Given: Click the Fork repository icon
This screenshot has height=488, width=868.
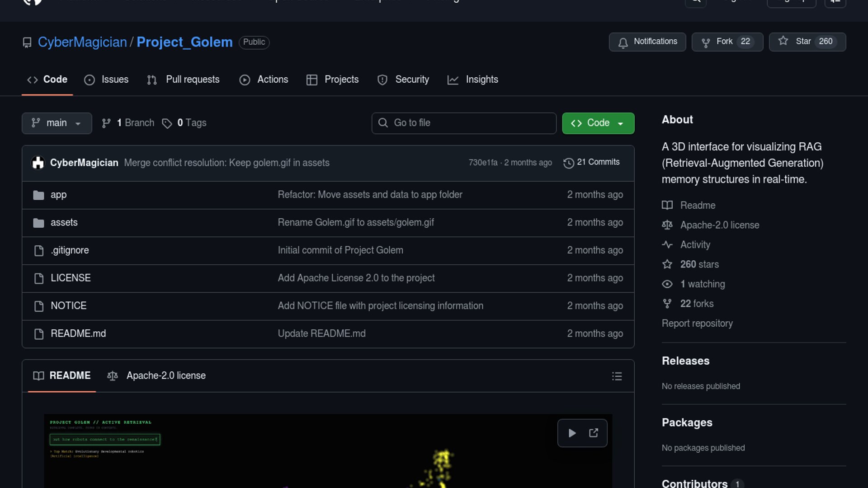Looking at the screenshot, I should pyautogui.click(x=705, y=42).
